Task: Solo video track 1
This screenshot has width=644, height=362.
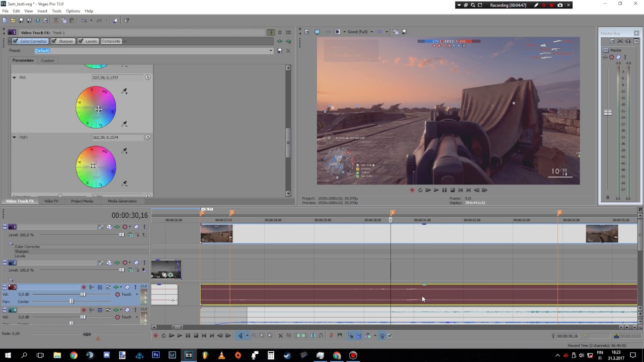Action: point(144,227)
